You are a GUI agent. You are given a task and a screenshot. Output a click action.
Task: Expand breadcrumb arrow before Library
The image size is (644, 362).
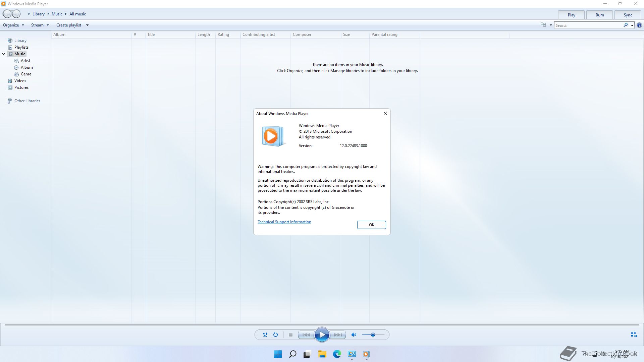[29, 14]
